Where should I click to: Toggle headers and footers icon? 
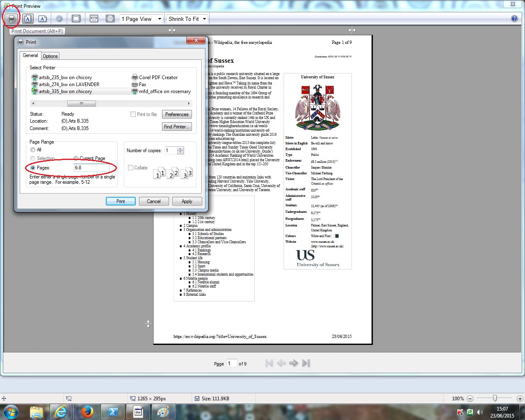(76, 19)
